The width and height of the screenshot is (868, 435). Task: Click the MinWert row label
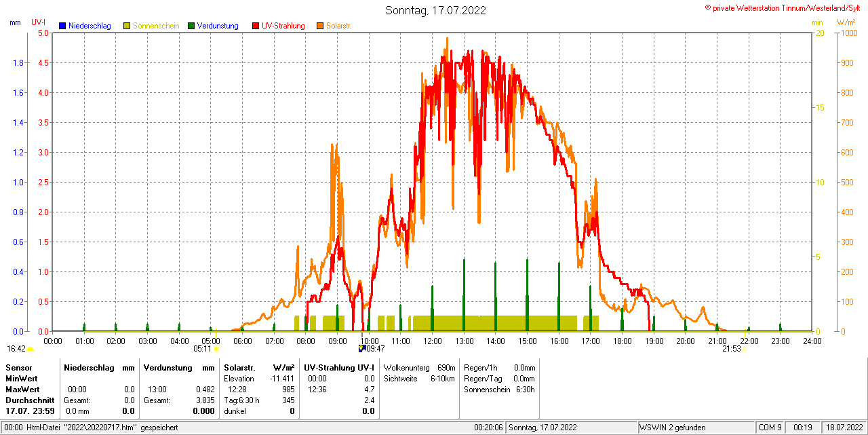point(22,378)
